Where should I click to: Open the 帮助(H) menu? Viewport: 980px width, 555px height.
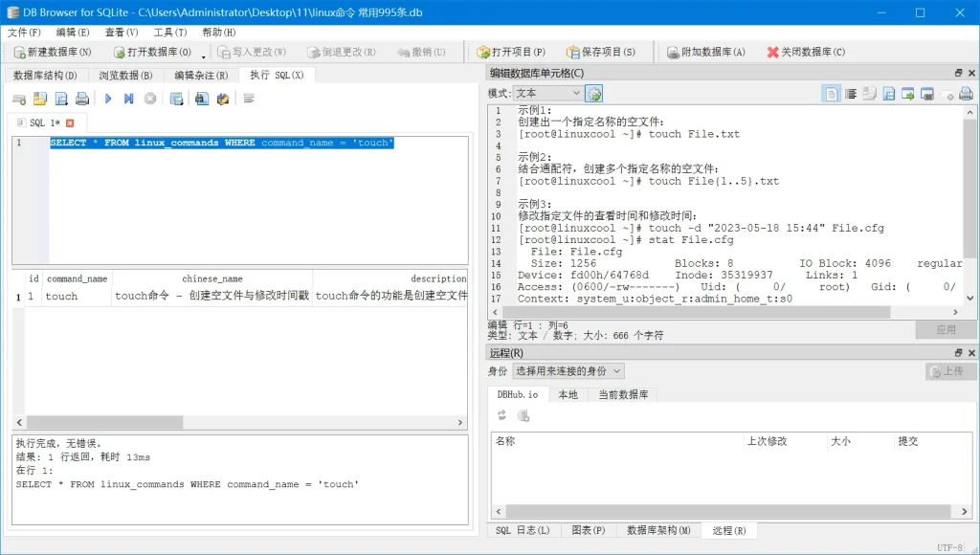[x=219, y=33]
